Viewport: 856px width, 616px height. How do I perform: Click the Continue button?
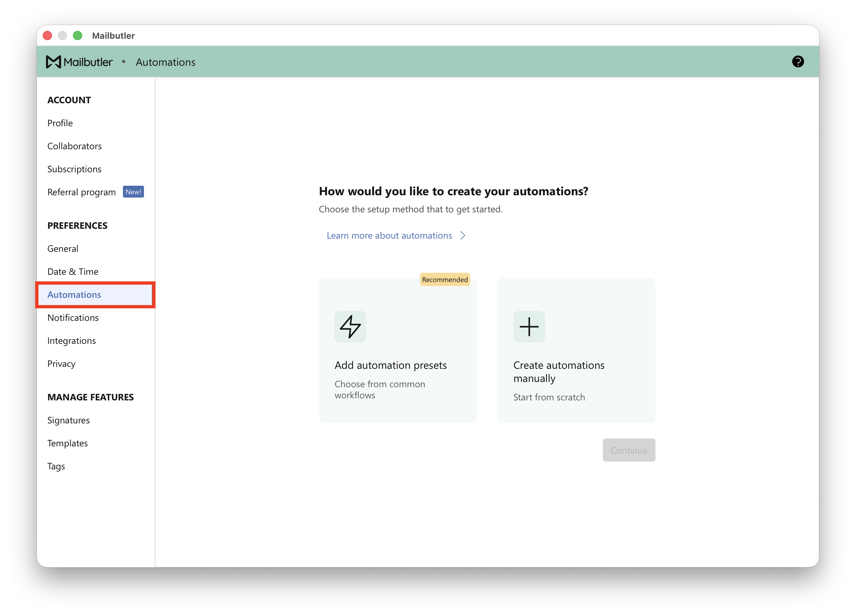click(x=629, y=450)
